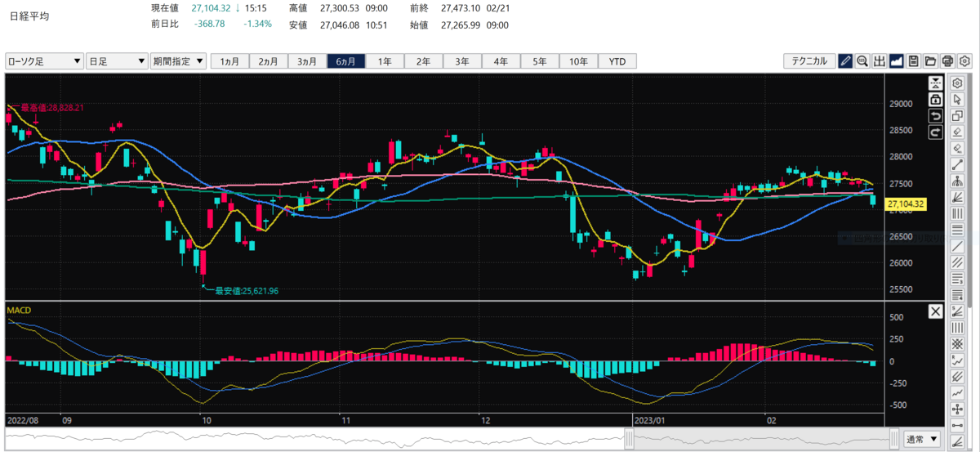Click the left handle of range navigator
The height and width of the screenshot is (452, 980).
point(628,440)
